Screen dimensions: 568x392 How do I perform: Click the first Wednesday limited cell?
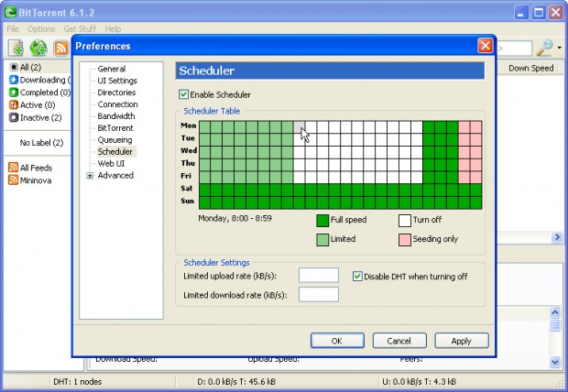204,152
